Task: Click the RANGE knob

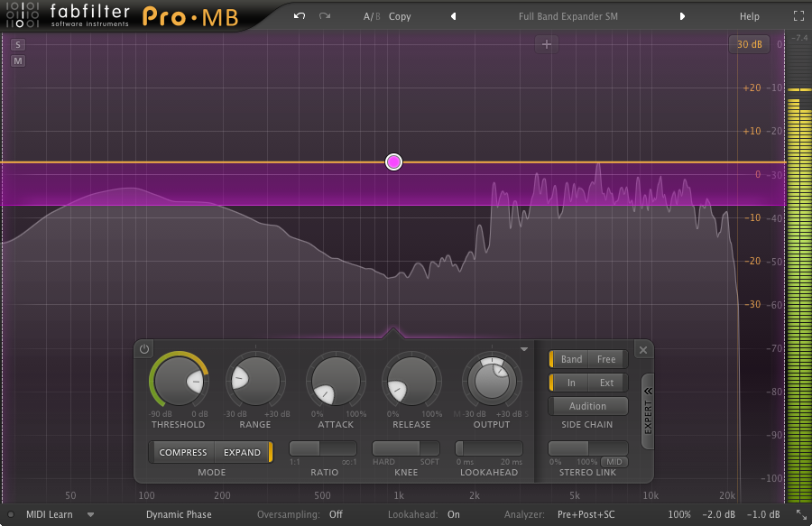Action: click(255, 382)
